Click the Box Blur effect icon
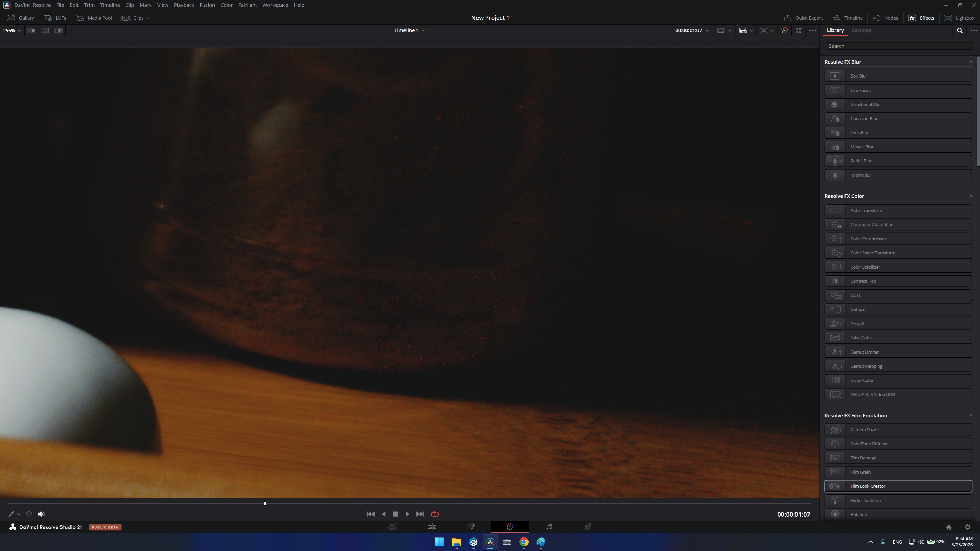 pos(835,76)
